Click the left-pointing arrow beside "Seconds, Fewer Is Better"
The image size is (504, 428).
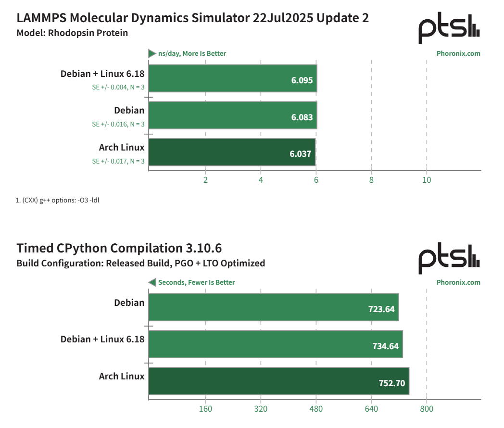click(152, 282)
